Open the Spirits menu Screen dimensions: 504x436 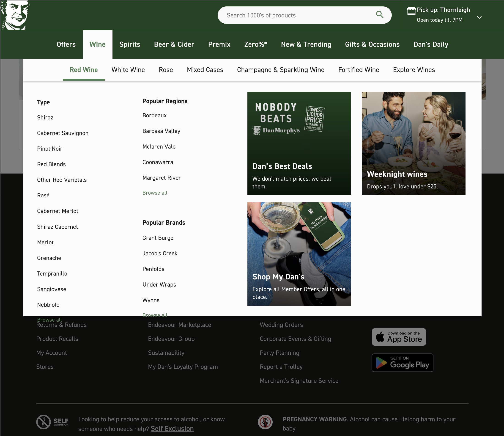(130, 44)
